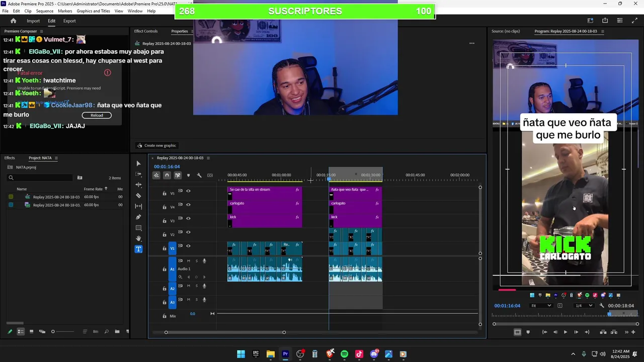Image resolution: width=644 pixels, height=362 pixels.
Task: Open Properties panel three-dot options
Action: tap(472, 43)
